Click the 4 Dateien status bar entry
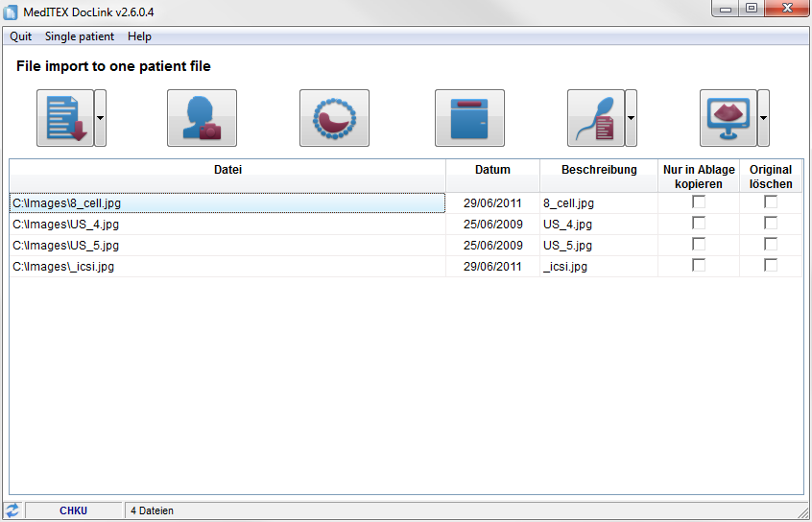Viewport: 812px width, 522px height. 152,510
